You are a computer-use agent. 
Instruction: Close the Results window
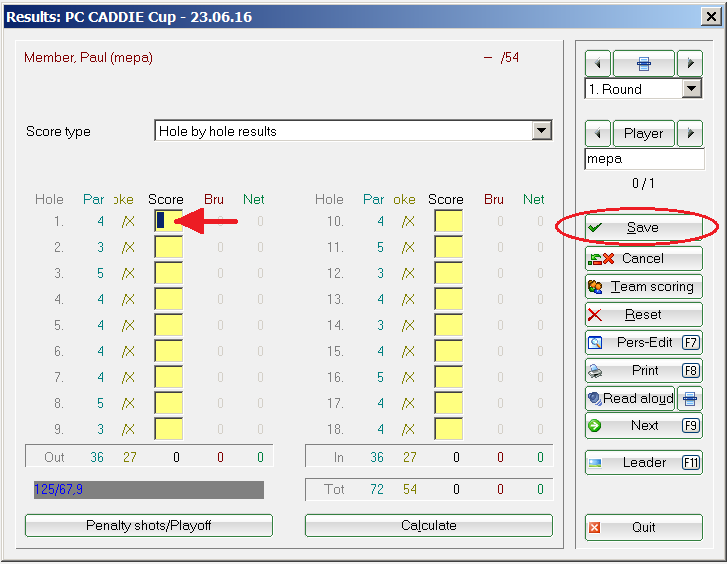pyautogui.click(x=711, y=17)
